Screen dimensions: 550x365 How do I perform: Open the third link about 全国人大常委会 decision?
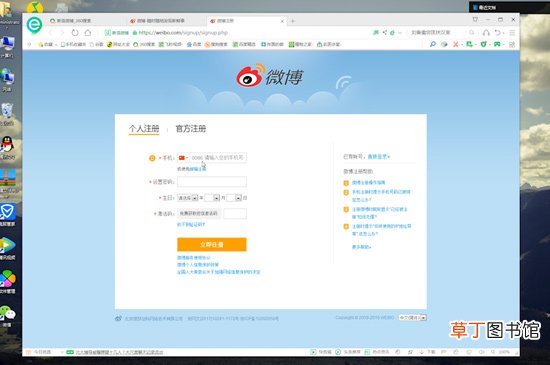[219, 272]
